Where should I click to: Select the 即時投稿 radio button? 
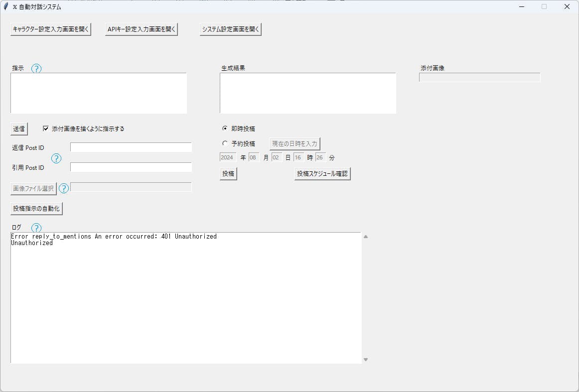pos(225,128)
